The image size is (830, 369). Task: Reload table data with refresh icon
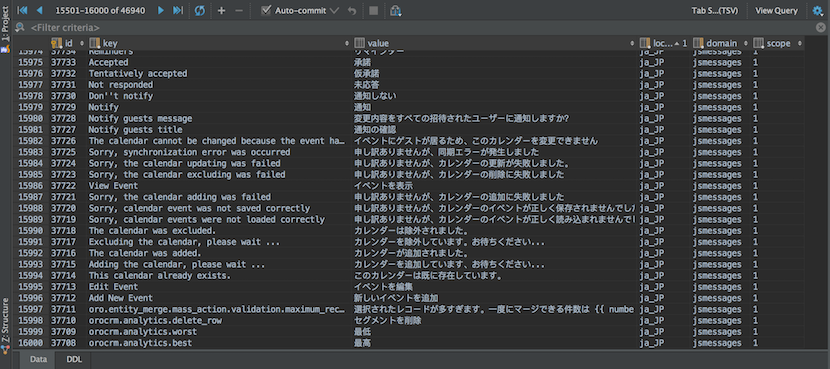(200, 10)
